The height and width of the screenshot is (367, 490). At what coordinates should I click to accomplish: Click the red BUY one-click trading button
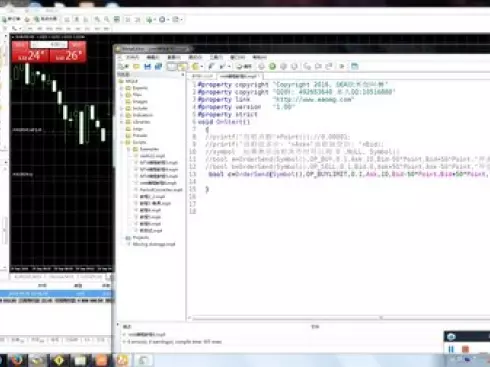point(68,53)
